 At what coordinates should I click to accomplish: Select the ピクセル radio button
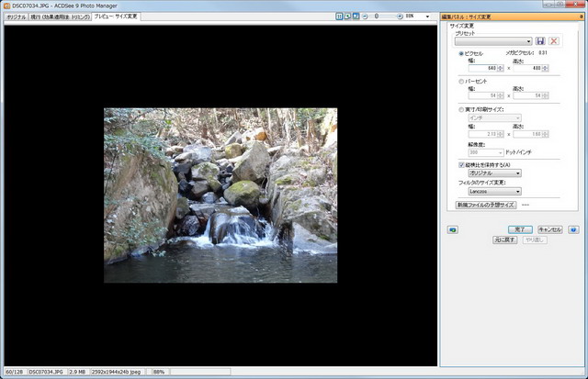tap(461, 53)
